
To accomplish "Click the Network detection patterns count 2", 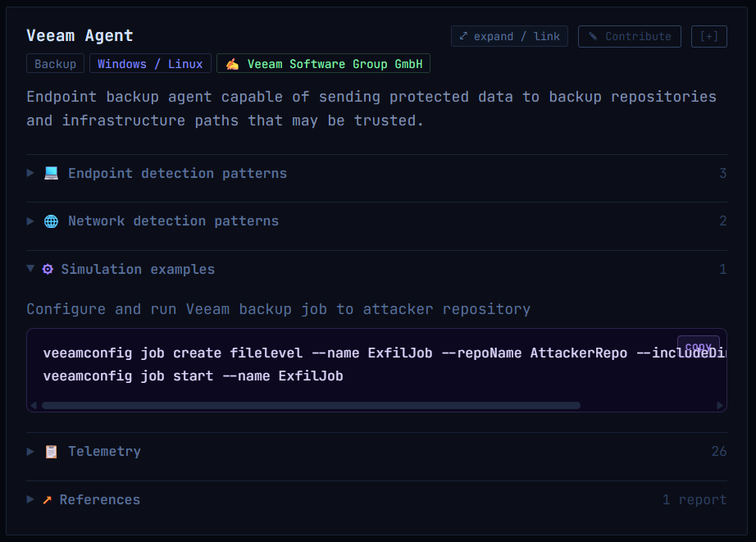I will 722,221.
